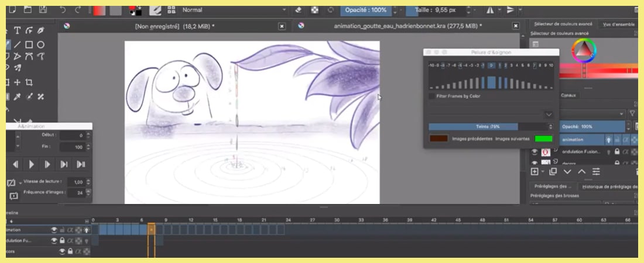Open the layer filter funnel icon
Screen dimensions: 644x263
point(632,113)
